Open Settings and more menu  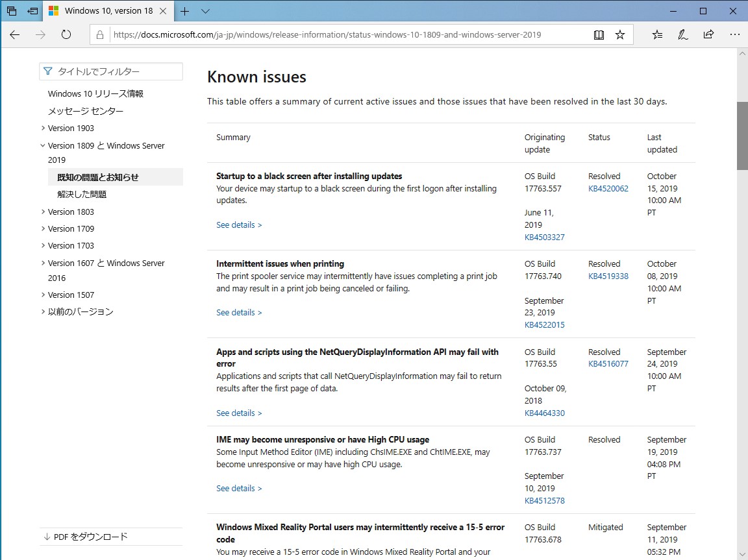click(734, 34)
